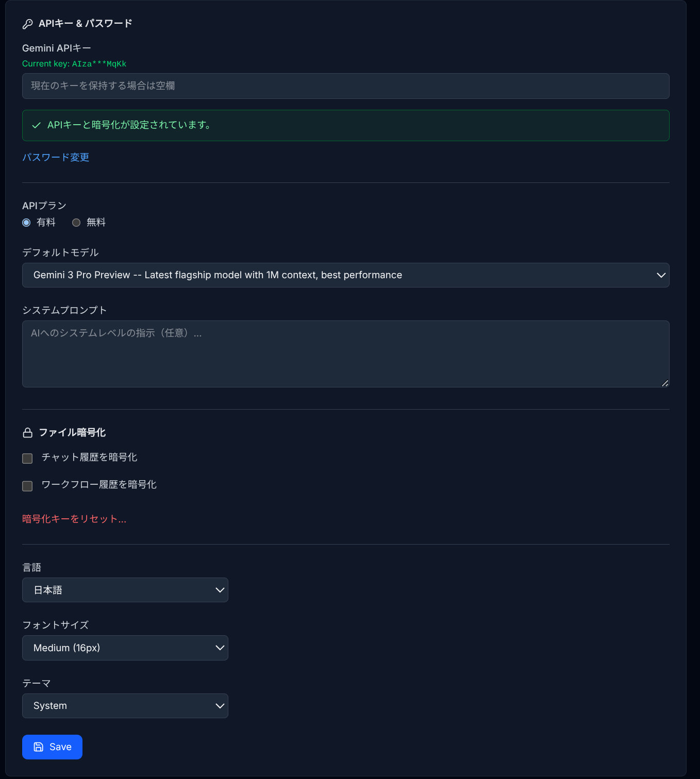Select the 無料 API plan option
The image size is (700, 779).
pyautogui.click(x=76, y=223)
